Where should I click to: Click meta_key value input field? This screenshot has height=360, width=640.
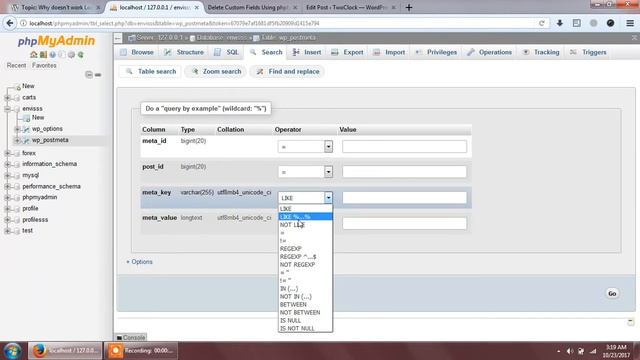coord(404,198)
